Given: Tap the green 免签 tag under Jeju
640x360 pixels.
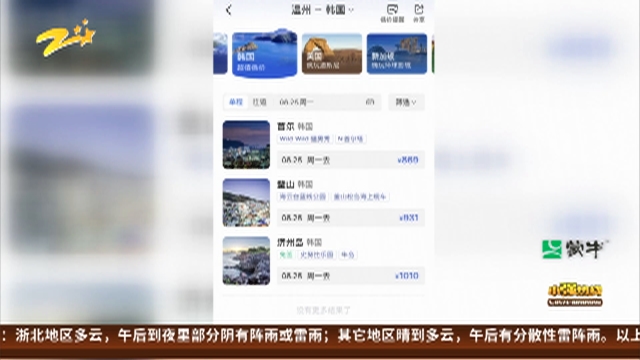Looking at the screenshot, I should (286, 255).
